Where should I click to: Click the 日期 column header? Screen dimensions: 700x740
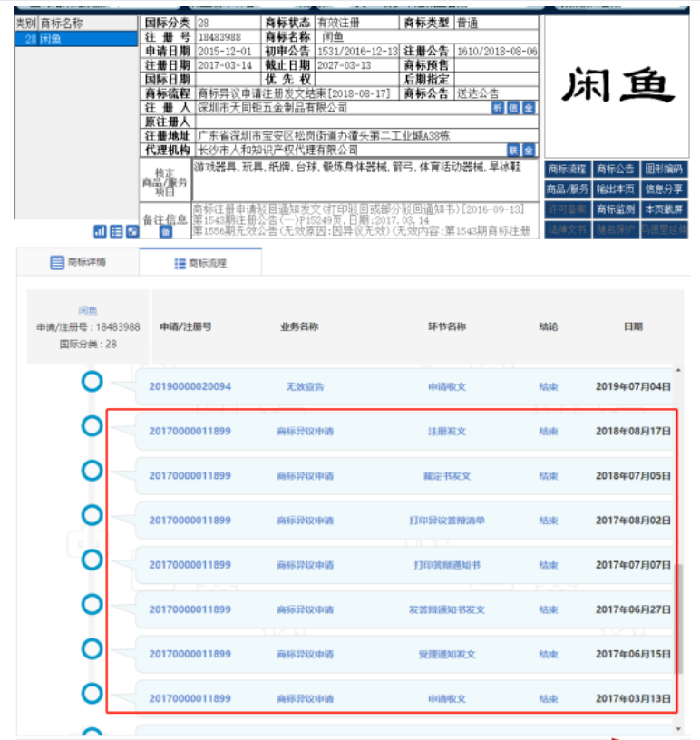[x=633, y=326]
